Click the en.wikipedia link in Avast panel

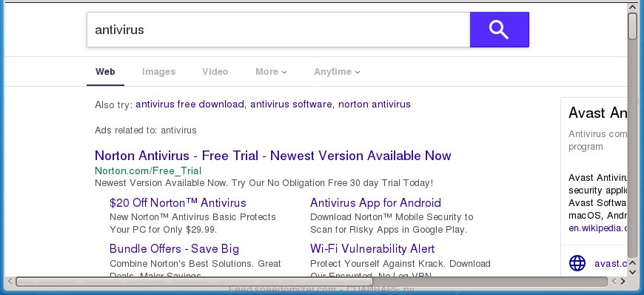(597, 228)
